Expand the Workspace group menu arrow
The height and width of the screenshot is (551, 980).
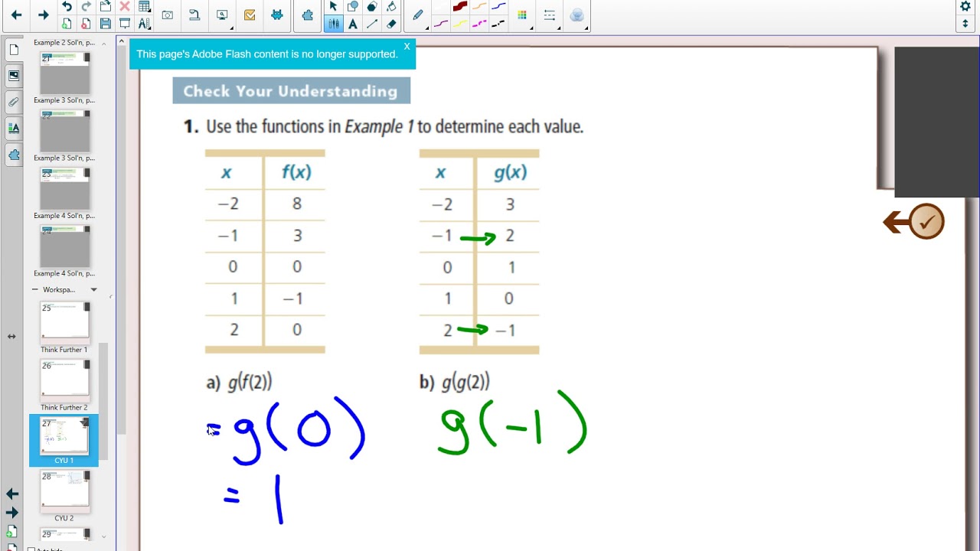93,290
